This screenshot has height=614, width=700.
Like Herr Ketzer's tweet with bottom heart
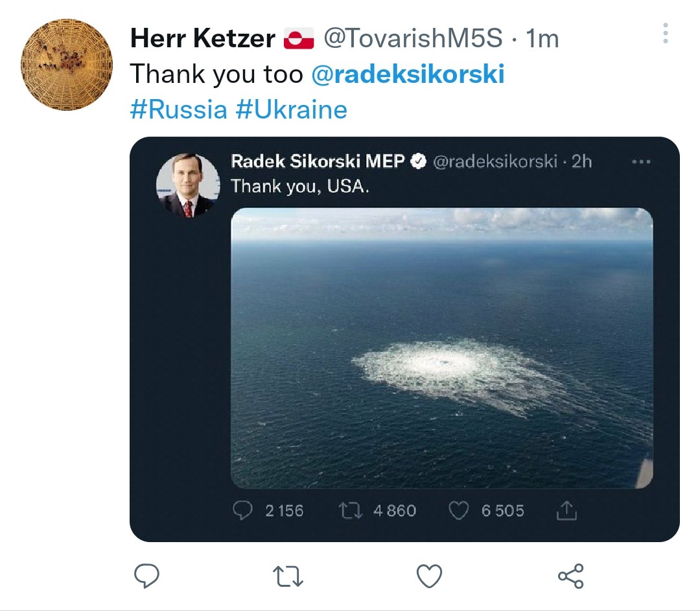coord(428,575)
